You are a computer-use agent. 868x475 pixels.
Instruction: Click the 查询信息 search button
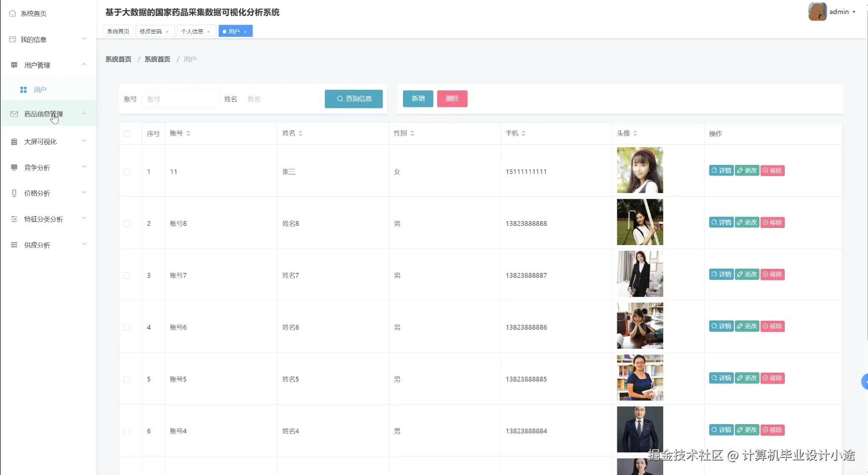(354, 99)
